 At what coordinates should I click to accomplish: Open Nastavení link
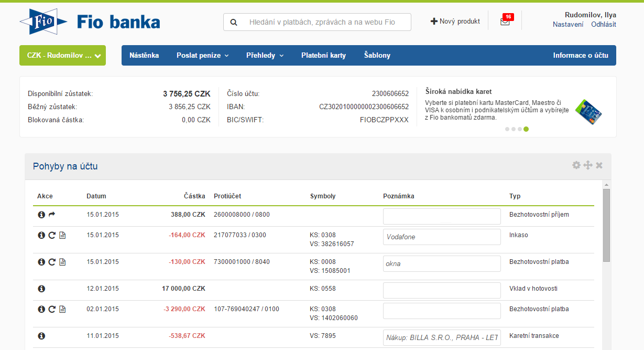click(x=568, y=25)
